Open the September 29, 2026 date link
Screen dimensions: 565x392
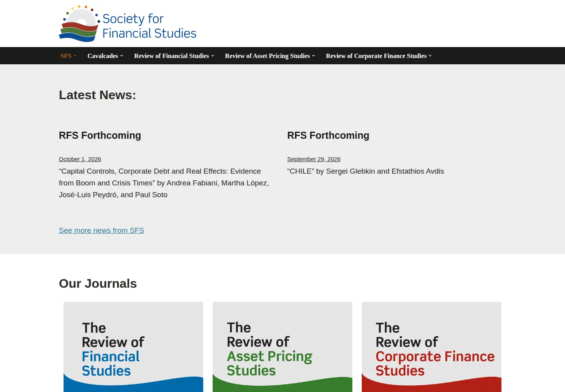(x=314, y=159)
